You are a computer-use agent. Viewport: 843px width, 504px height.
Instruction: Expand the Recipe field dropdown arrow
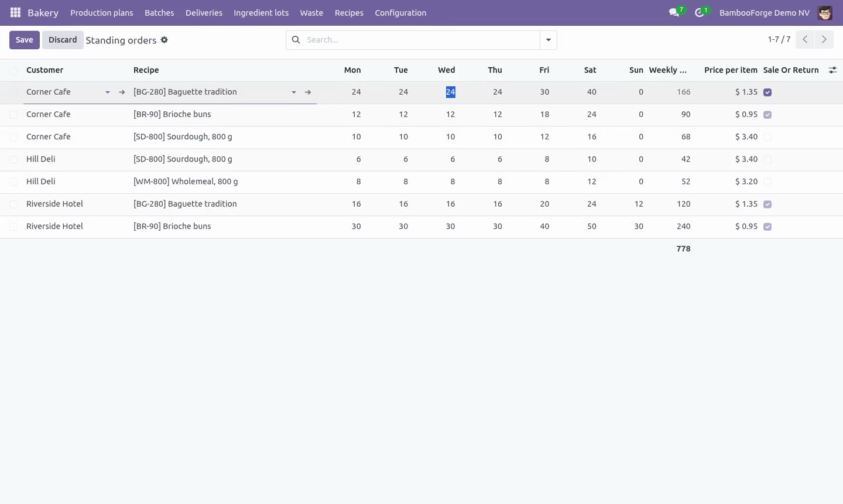[294, 92]
